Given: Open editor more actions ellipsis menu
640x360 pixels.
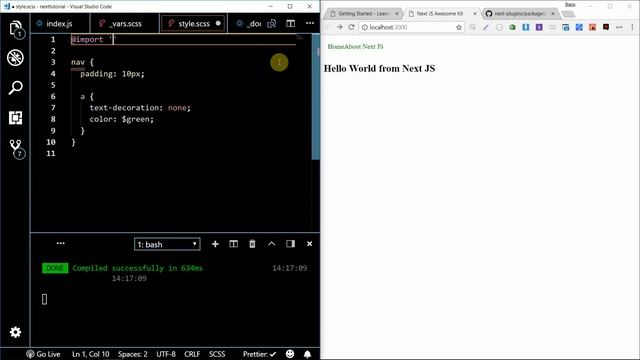Looking at the screenshot, I should [310, 23].
